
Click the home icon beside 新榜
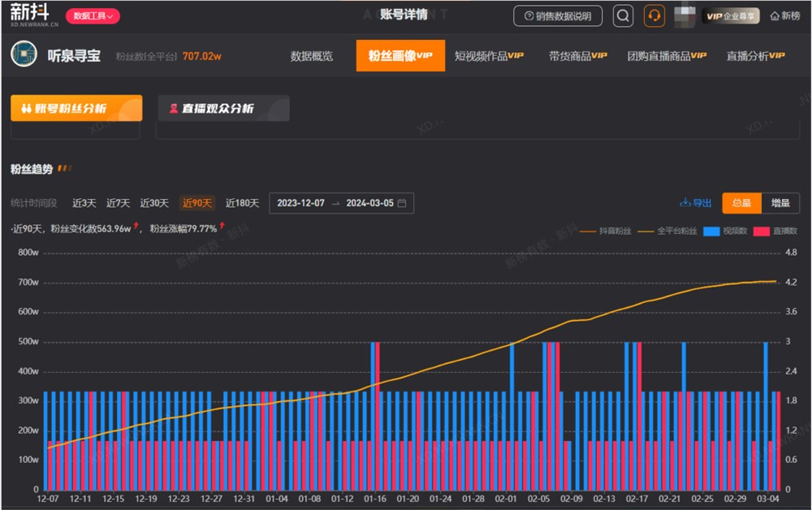[x=775, y=16]
